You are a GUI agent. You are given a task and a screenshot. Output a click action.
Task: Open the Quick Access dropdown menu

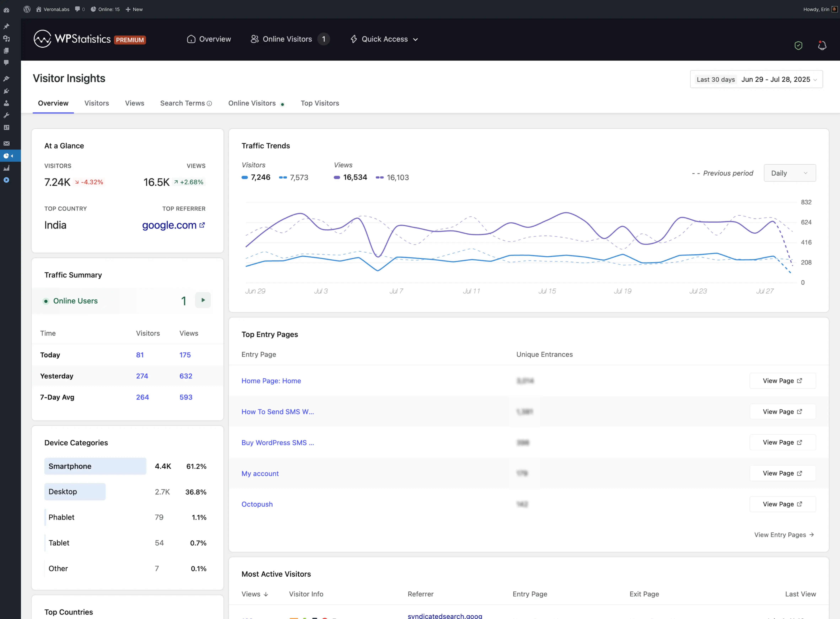[383, 39]
